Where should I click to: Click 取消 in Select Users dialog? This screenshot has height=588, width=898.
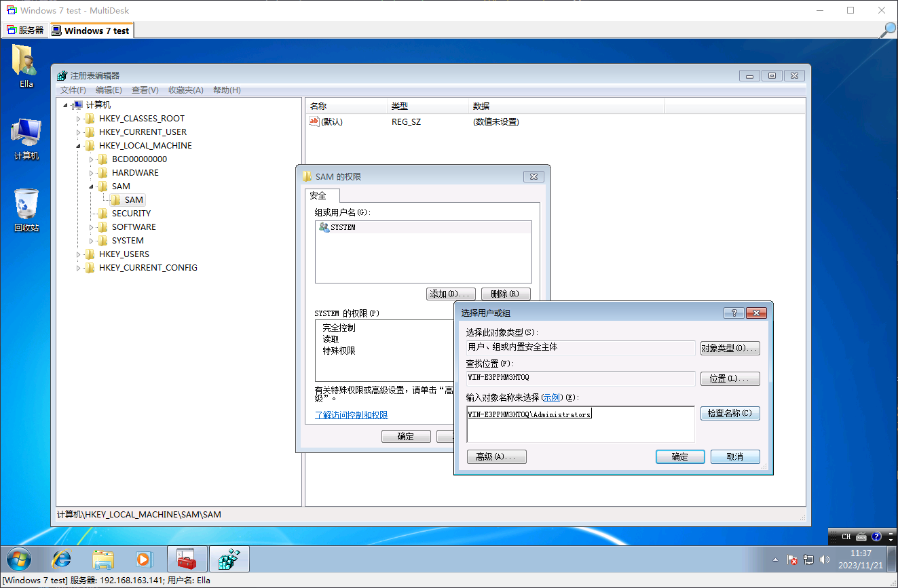pyautogui.click(x=735, y=457)
